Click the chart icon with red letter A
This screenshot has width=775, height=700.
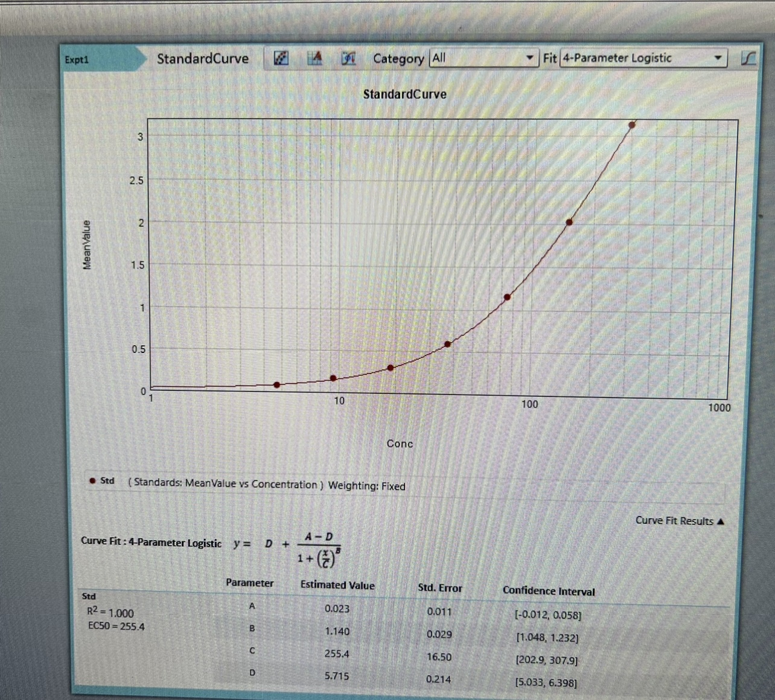click(314, 58)
